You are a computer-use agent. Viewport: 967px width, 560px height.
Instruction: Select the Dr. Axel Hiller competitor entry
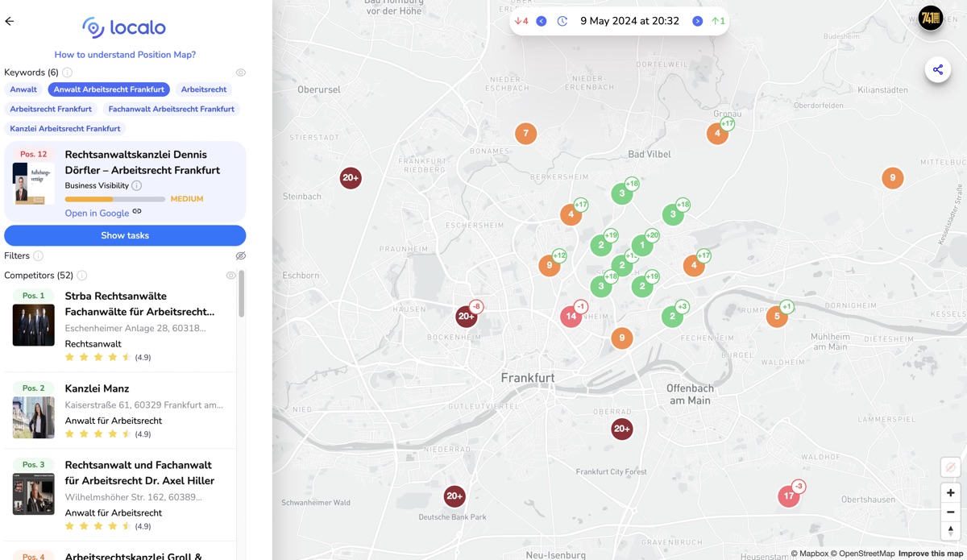[119, 495]
